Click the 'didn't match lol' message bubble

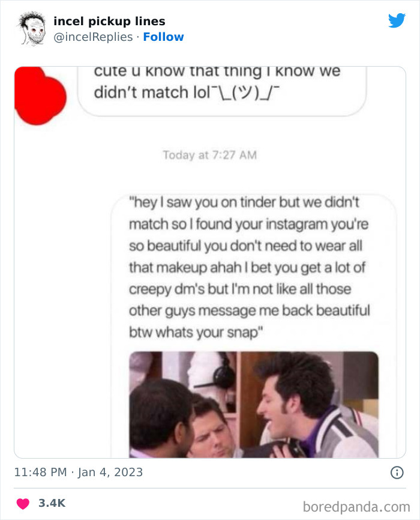[x=222, y=91]
